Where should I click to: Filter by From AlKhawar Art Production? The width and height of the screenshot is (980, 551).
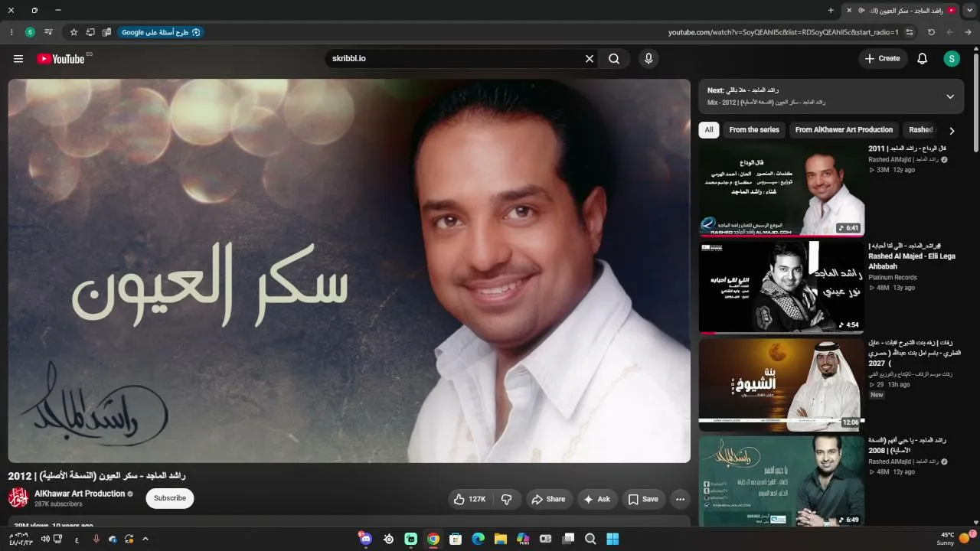pos(844,130)
